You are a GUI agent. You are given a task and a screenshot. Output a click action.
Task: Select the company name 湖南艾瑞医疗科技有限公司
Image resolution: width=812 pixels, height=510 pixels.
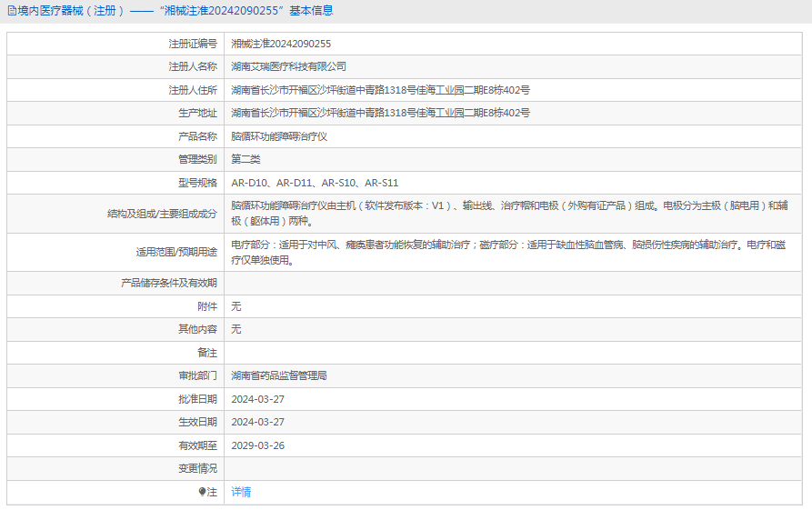click(x=288, y=66)
